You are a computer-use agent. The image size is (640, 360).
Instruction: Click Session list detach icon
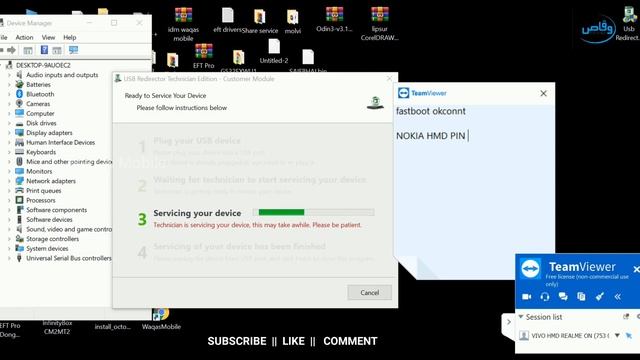[626, 317]
